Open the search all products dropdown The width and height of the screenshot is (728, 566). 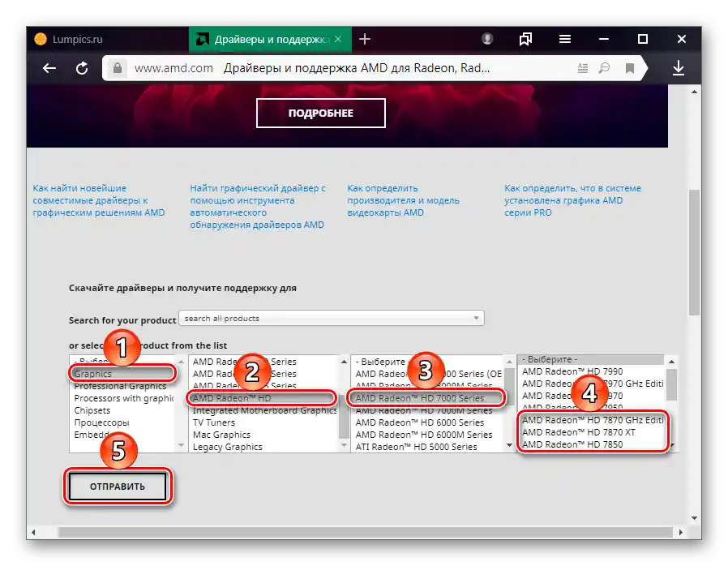point(332,318)
